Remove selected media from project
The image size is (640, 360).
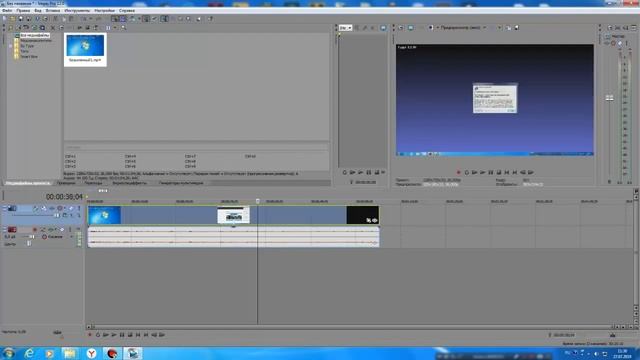click(53, 28)
